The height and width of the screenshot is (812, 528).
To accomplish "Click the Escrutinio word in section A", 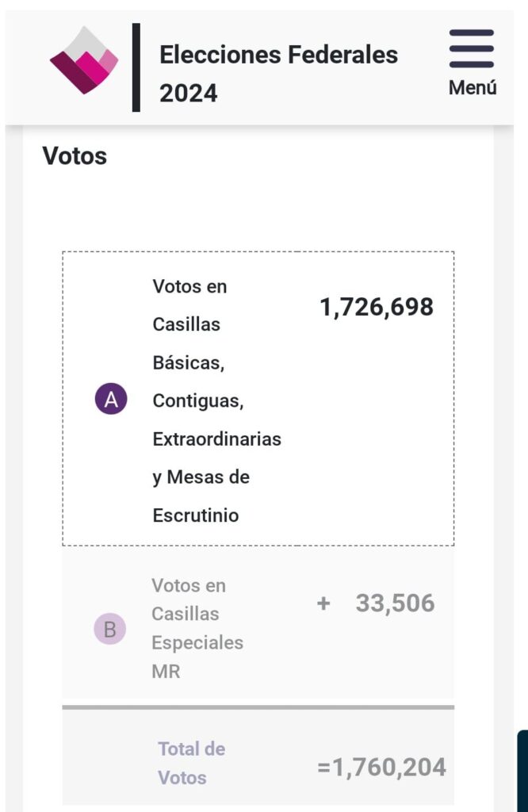I will pos(196,515).
